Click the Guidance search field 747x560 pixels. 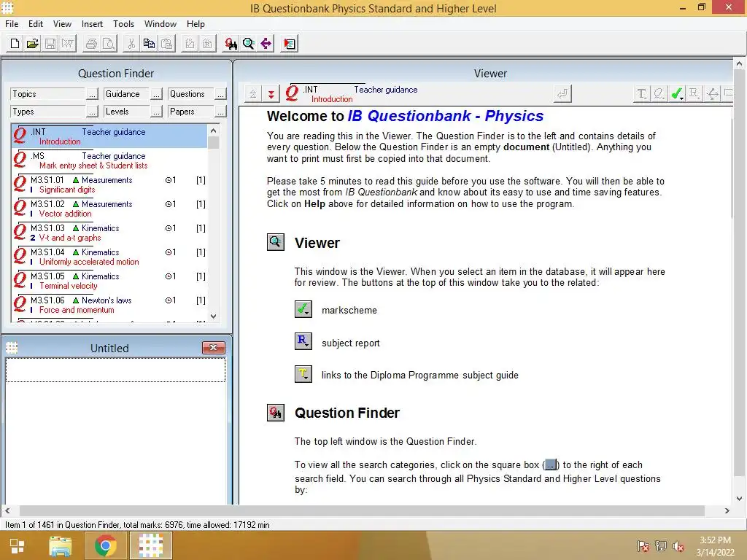coord(126,94)
